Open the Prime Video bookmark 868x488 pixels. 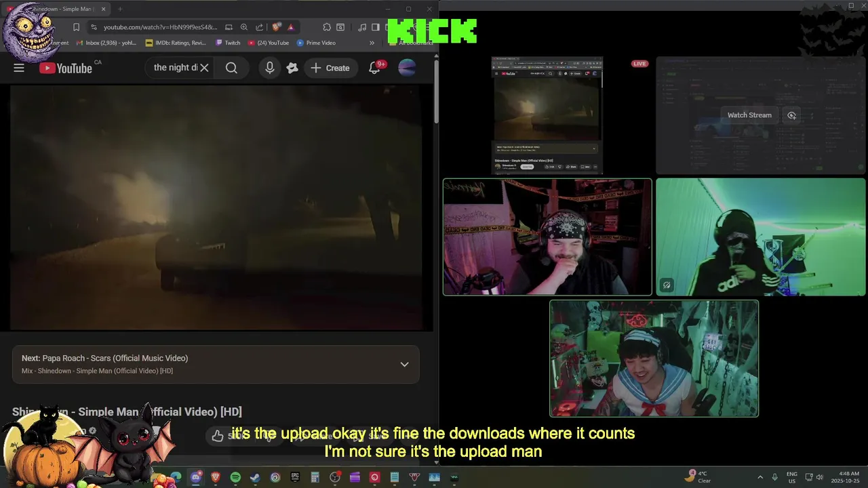pos(316,43)
